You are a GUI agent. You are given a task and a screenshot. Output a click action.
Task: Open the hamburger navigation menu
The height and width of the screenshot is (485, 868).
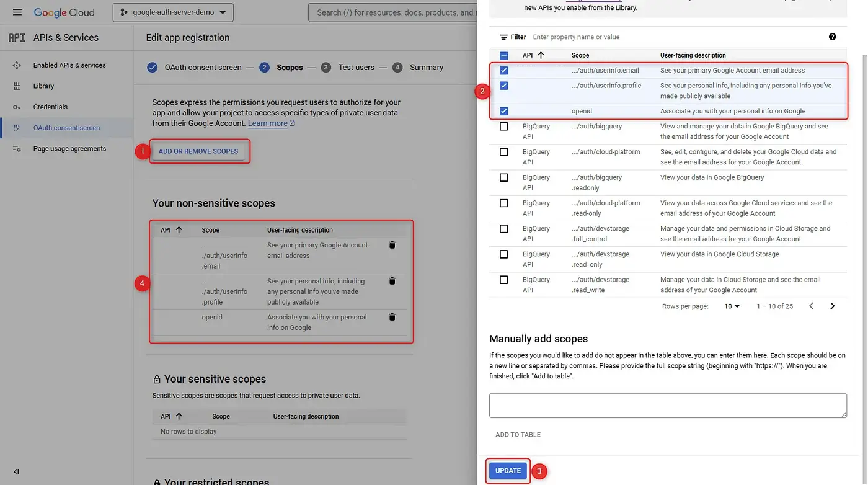pos(17,12)
